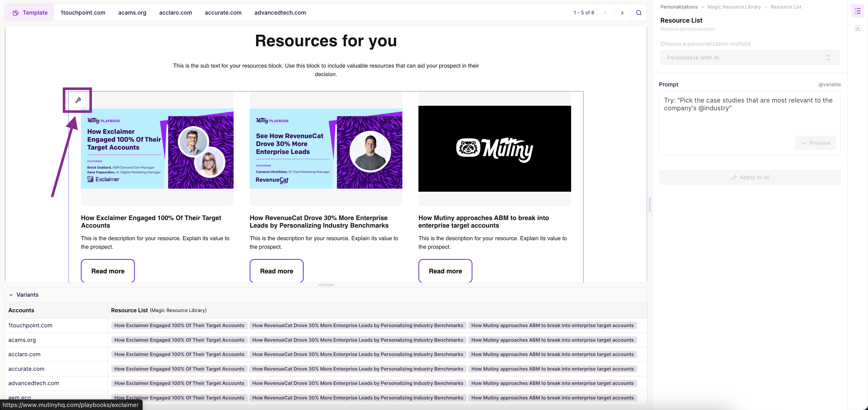Image resolution: width=868 pixels, height=410 pixels.
Task: Click the Apply to all button
Action: pos(749,177)
